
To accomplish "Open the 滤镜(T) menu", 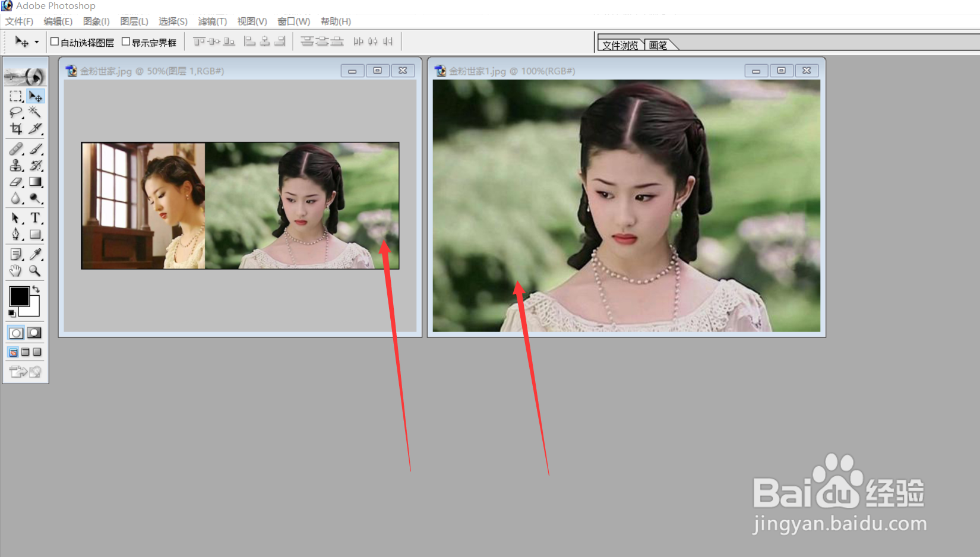I will click(213, 21).
